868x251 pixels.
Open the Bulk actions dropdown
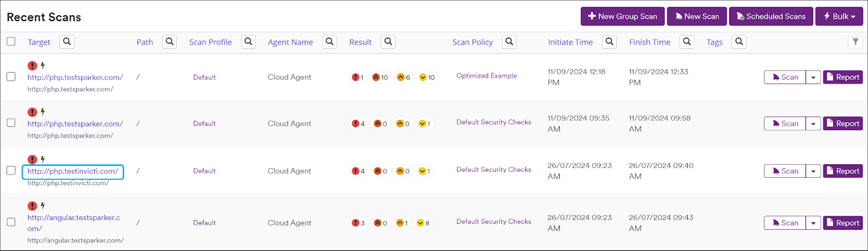839,16
